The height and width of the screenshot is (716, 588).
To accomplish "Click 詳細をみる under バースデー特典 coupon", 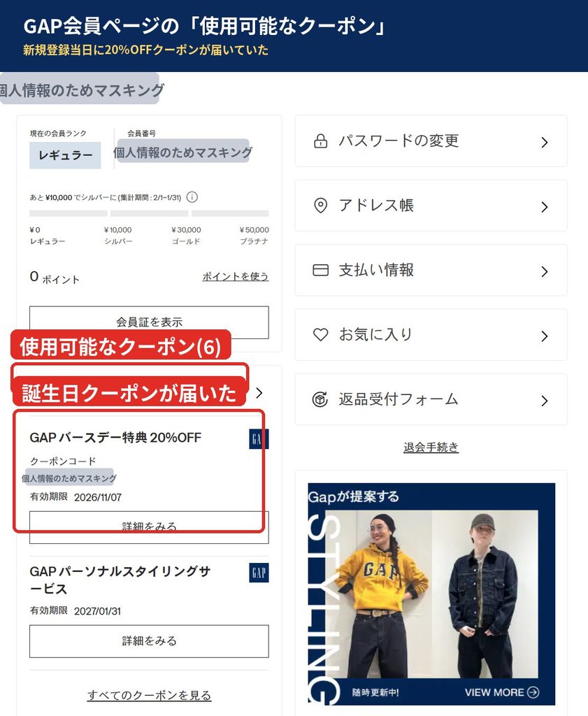I will [x=150, y=527].
